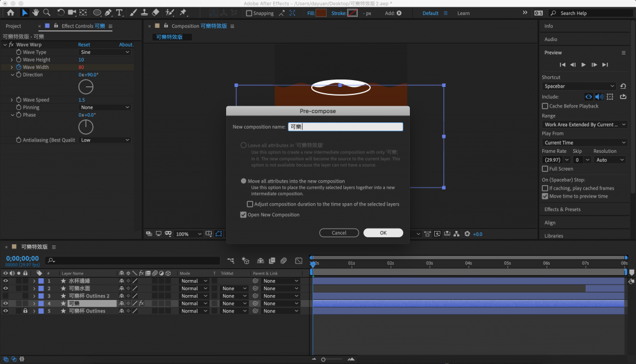The height and width of the screenshot is (364, 636).
Task: Select the Zoom magnifier tool
Action: pyautogui.click(x=47, y=12)
